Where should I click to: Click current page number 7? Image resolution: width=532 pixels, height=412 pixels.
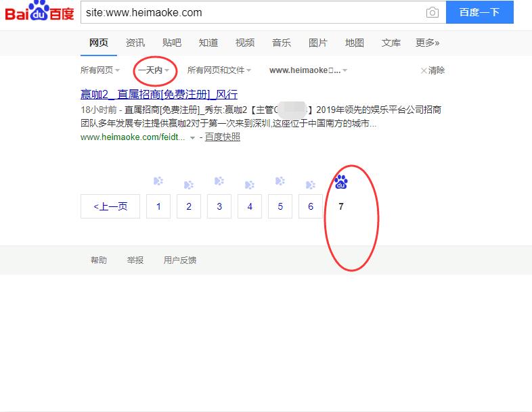(341, 206)
